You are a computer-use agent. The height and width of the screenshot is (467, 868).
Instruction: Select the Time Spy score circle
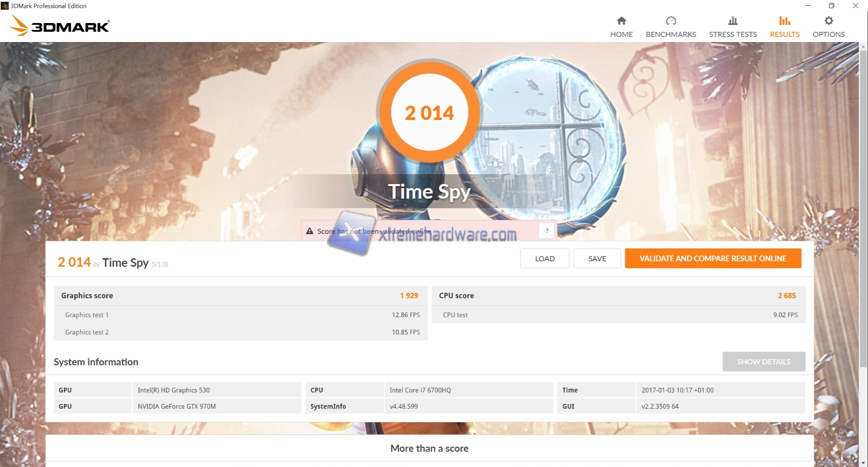[x=430, y=113]
